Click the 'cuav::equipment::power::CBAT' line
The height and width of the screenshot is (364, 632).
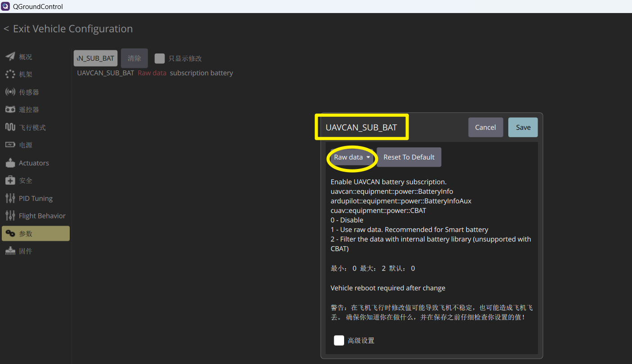pos(378,210)
